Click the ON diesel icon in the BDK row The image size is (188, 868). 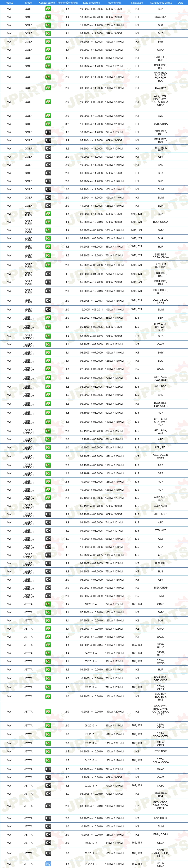(48, 173)
